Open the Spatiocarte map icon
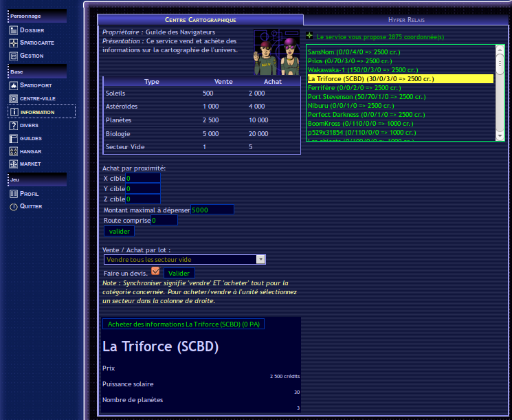The image size is (512, 420). point(13,43)
